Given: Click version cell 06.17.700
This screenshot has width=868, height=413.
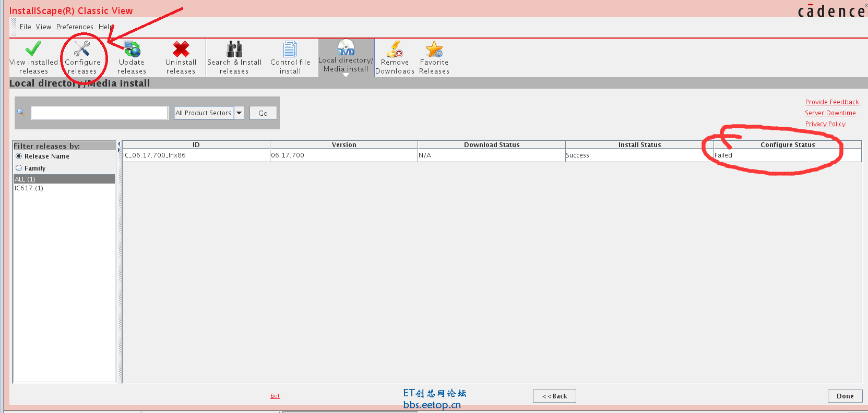Looking at the screenshot, I should coord(344,155).
